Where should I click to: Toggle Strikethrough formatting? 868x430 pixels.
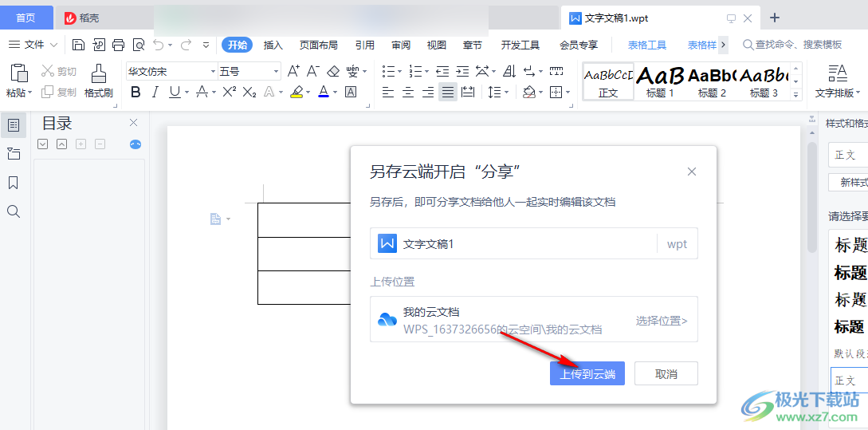[x=202, y=92]
